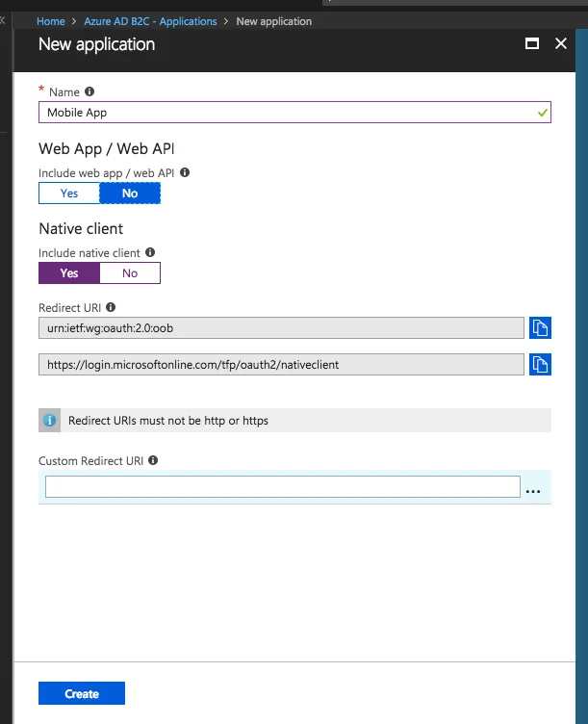The width and height of the screenshot is (588, 724).
Task: Collapse the left sidebar chevron
Action: pos(3,20)
